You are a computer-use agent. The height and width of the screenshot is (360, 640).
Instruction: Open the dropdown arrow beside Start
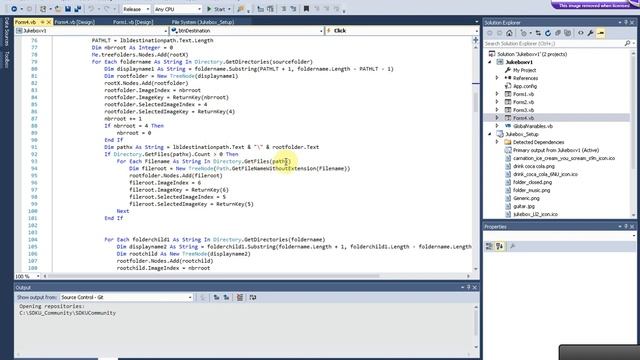[229, 9]
